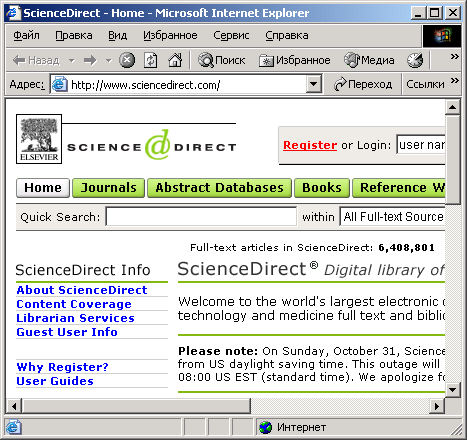Click the History clock toolbar icon
467x440 pixels.
[x=415, y=60]
